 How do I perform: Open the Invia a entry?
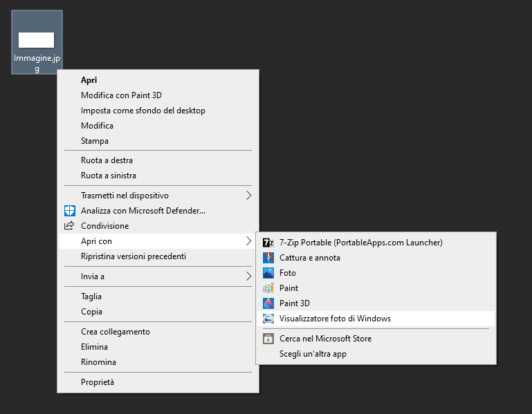tap(158, 276)
